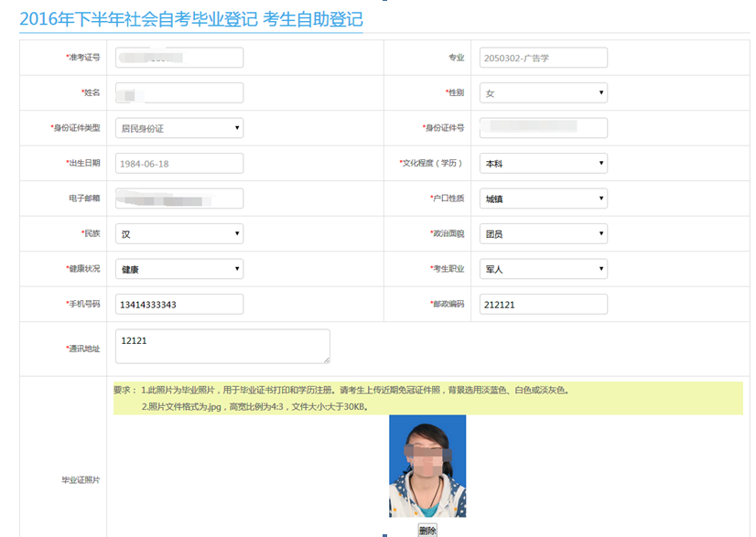
Task: Open the 文化程度（学历）dropdown showing 本科
Action: pyautogui.click(x=544, y=164)
